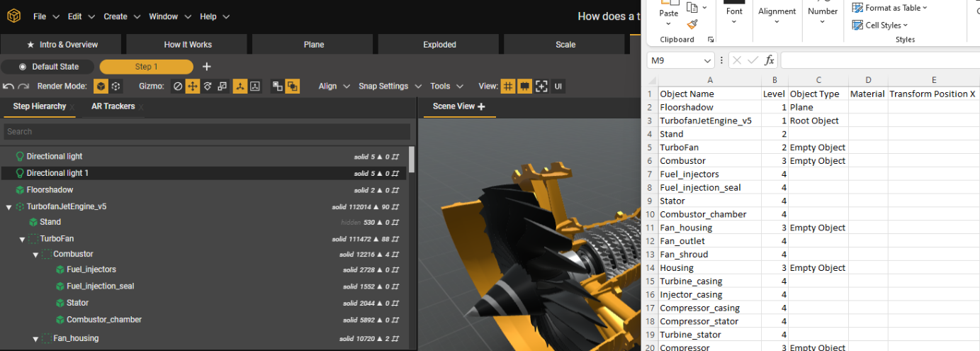Click the fx insert function icon

click(770, 60)
